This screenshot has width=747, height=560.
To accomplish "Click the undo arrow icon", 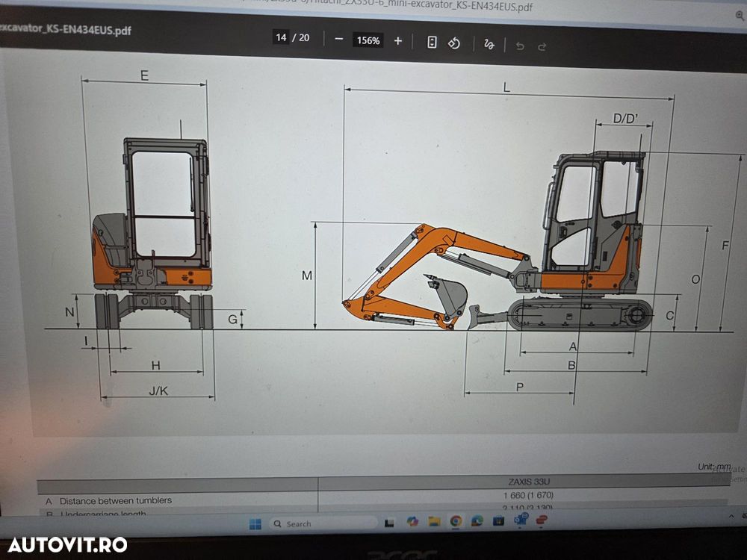I will pyautogui.click(x=520, y=46).
